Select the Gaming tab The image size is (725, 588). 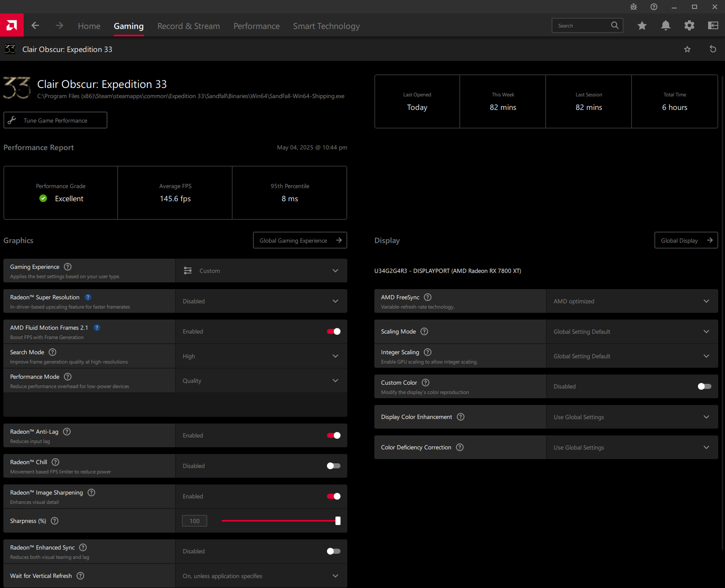click(129, 26)
